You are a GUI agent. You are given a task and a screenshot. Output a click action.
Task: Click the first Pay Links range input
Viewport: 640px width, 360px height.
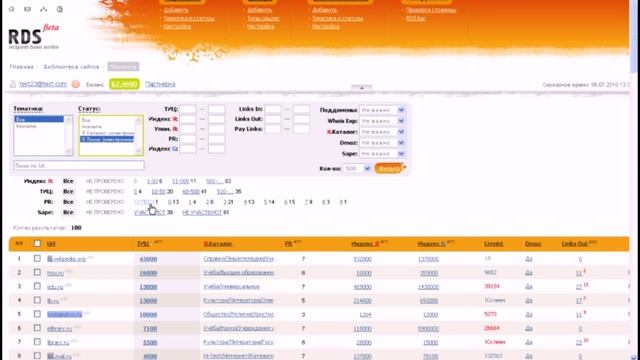click(273, 129)
